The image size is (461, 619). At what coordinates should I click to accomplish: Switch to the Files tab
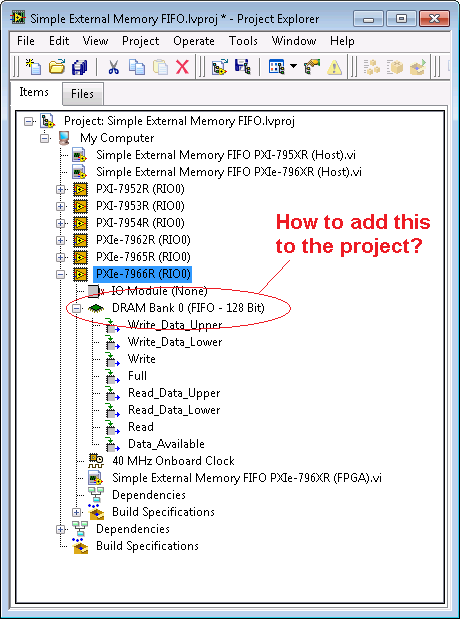click(x=82, y=94)
